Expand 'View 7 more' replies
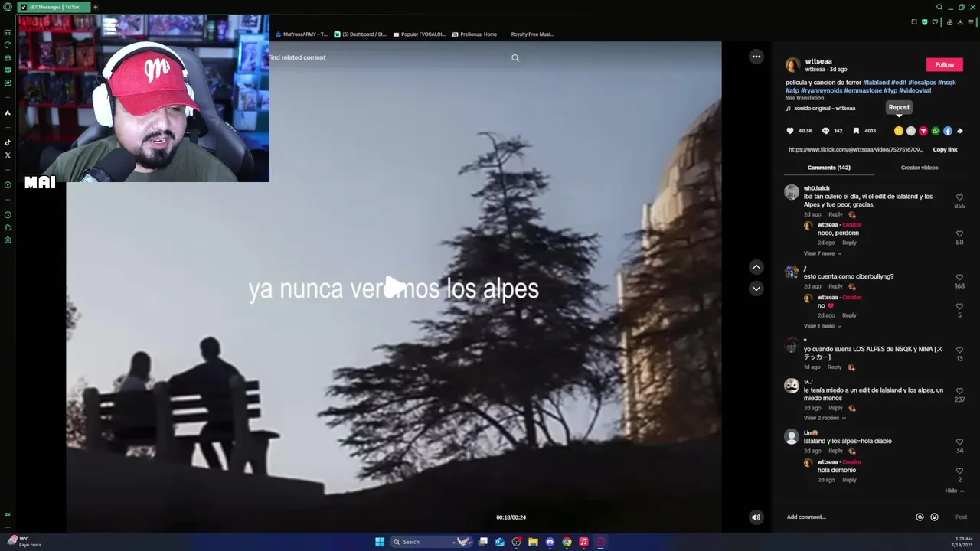 pos(822,253)
